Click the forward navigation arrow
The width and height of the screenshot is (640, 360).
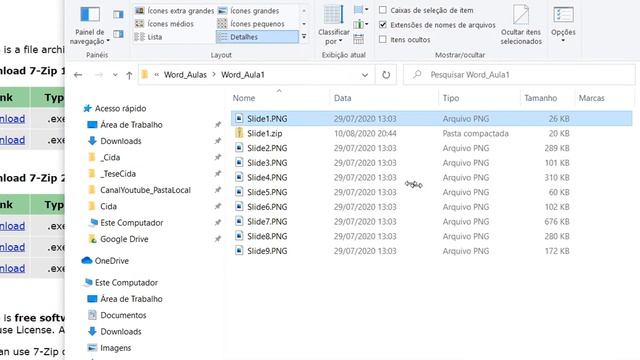(x=99, y=75)
